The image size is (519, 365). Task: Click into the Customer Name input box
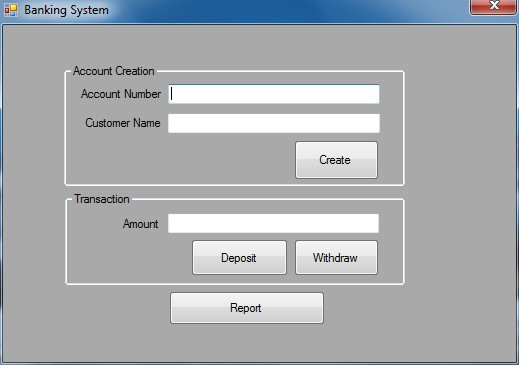[x=274, y=123]
